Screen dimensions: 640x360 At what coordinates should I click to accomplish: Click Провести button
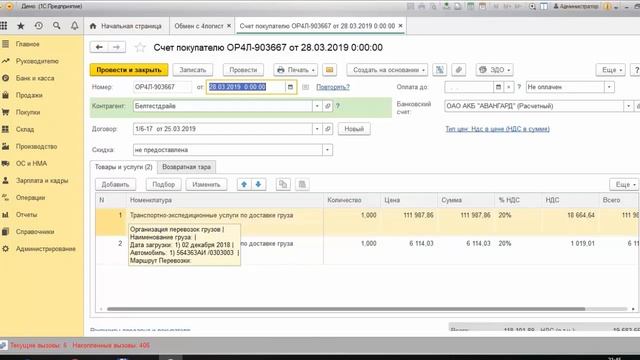(x=243, y=70)
